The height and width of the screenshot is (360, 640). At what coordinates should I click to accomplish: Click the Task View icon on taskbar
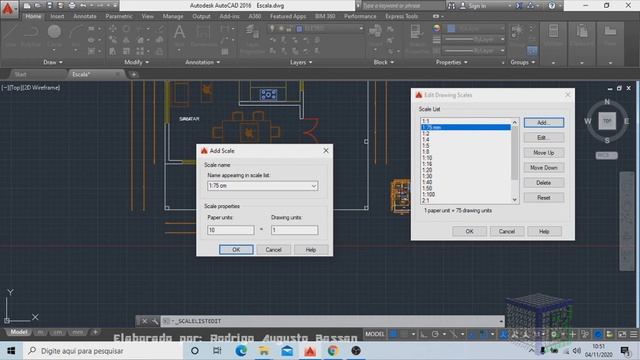point(217,351)
